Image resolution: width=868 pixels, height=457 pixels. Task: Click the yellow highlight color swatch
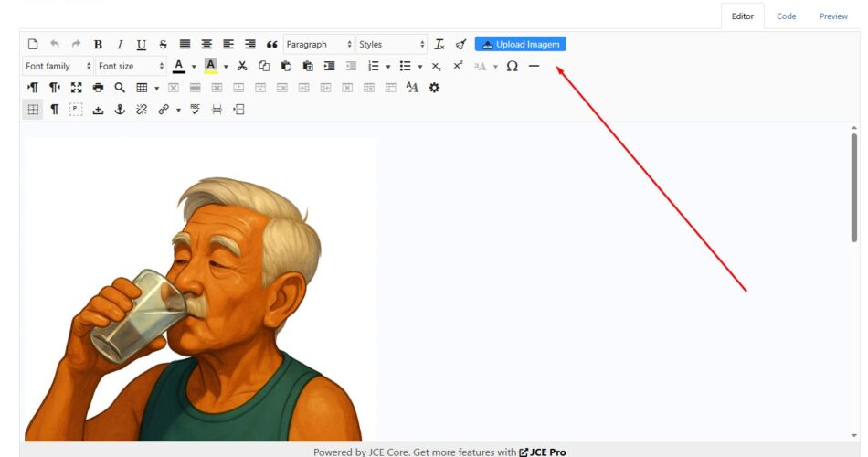(210, 66)
